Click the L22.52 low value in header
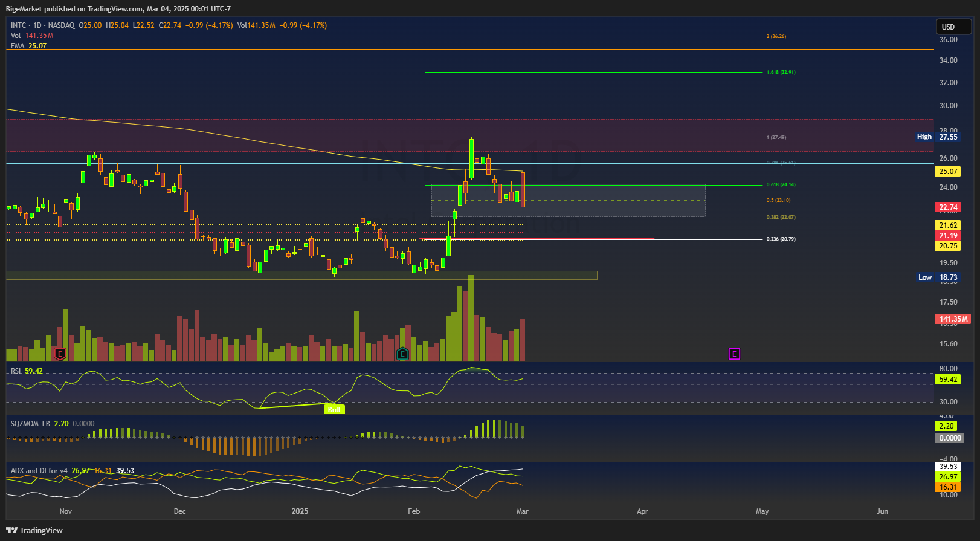Image resolution: width=980 pixels, height=541 pixels. 144,25
